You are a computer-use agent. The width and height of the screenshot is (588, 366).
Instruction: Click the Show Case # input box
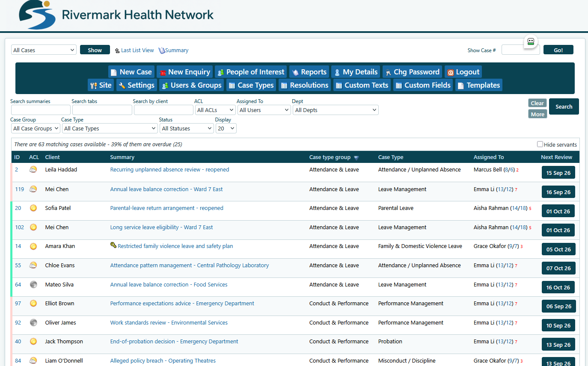(x=520, y=50)
